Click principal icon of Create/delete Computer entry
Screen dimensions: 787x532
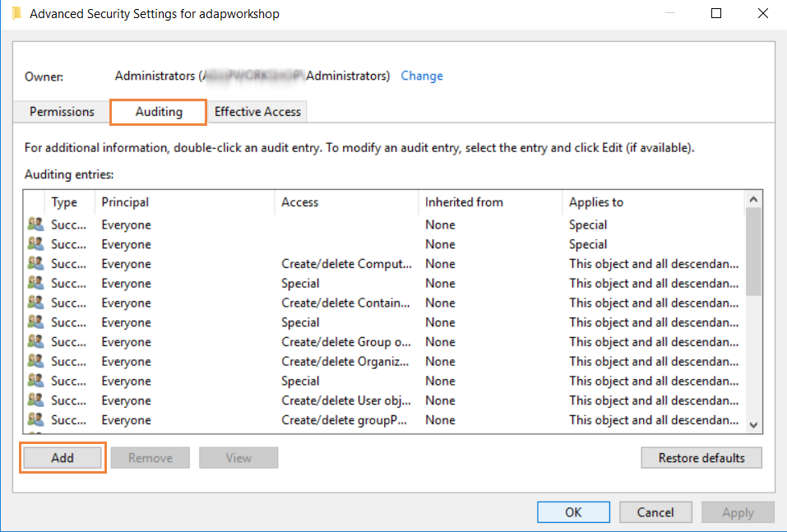tap(35, 264)
